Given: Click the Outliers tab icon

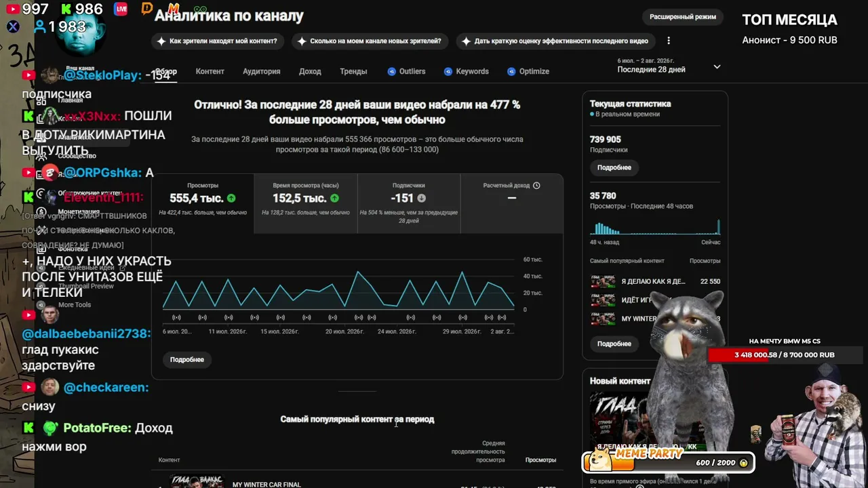Looking at the screenshot, I should [x=391, y=71].
